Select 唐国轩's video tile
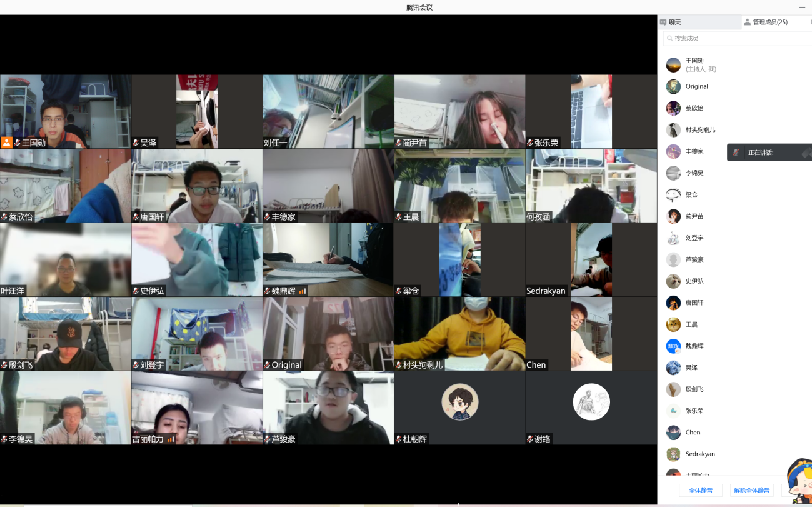The image size is (812, 507). [197, 186]
